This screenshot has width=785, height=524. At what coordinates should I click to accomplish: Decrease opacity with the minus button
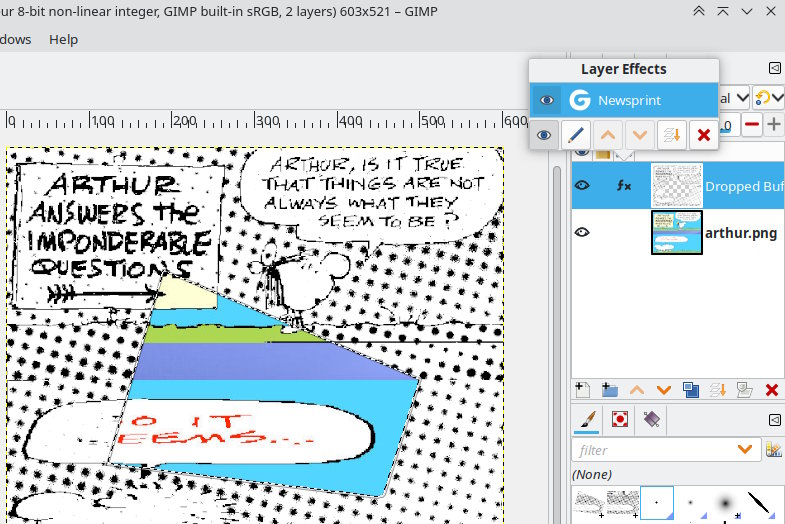tap(752, 124)
